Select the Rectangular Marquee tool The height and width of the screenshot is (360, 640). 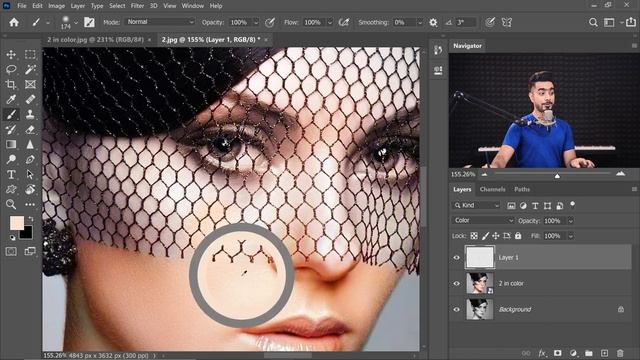click(x=30, y=54)
